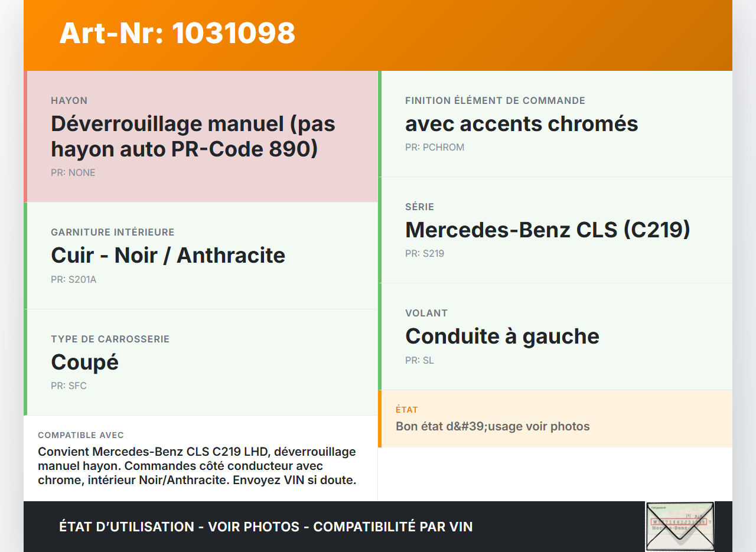756x552 pixels.
Task: Click "Bon état d&#39;usage voir photos" text
Action: coord(493,426)
